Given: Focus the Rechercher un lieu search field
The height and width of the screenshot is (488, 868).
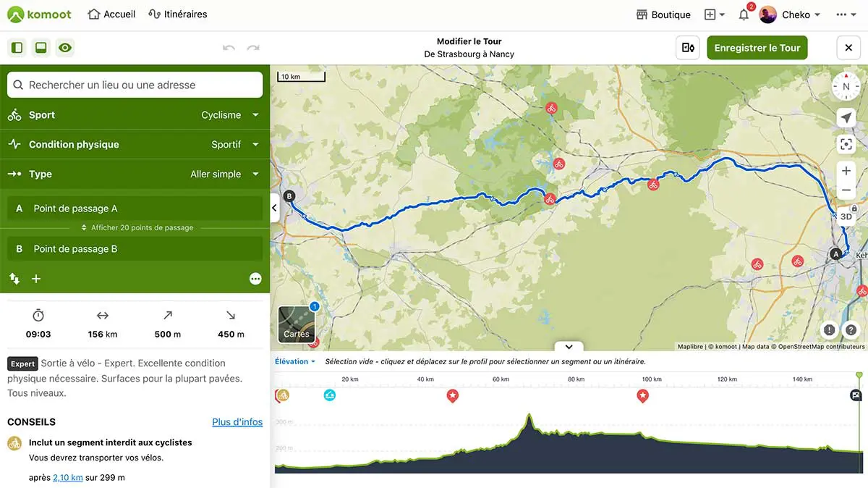Looking at the screenshot, I should tap(135, 85).
